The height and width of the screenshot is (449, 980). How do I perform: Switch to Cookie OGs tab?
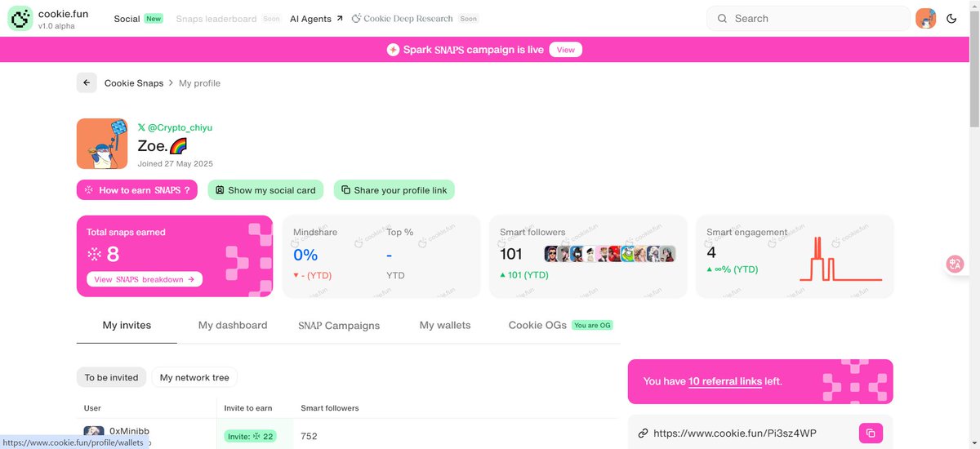[560, 325]
